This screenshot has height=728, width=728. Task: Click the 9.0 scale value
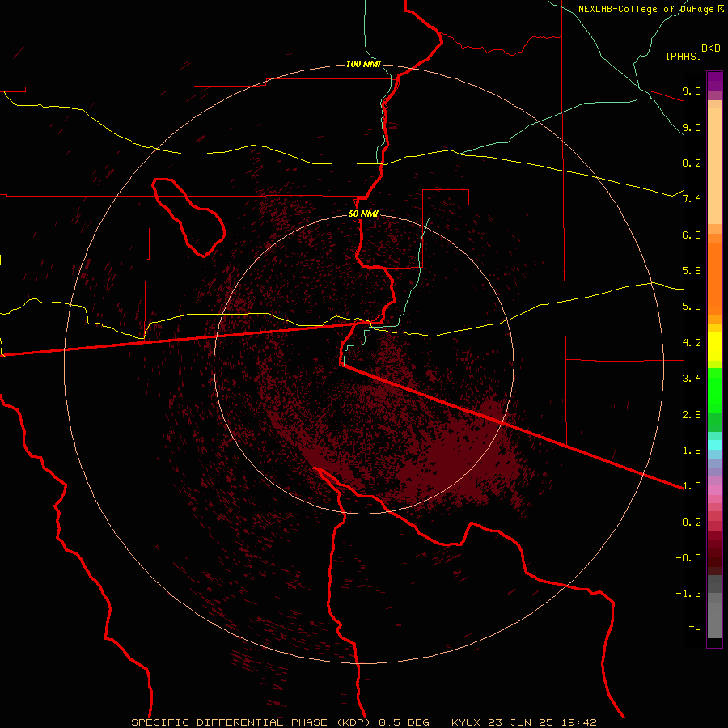692,127
